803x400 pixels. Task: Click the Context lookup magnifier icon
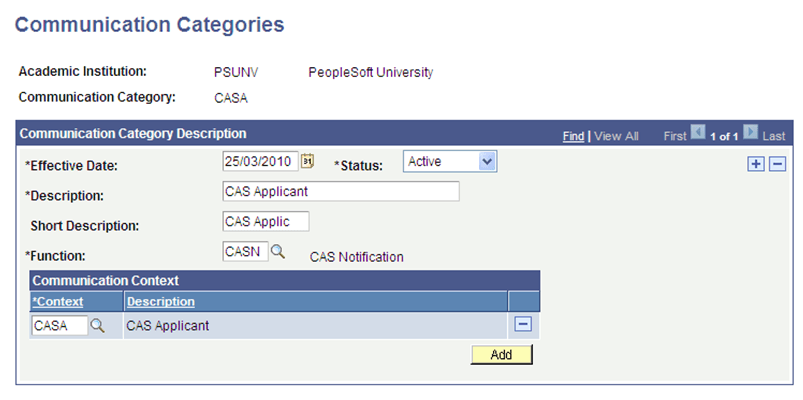click(x=98, y=325)
